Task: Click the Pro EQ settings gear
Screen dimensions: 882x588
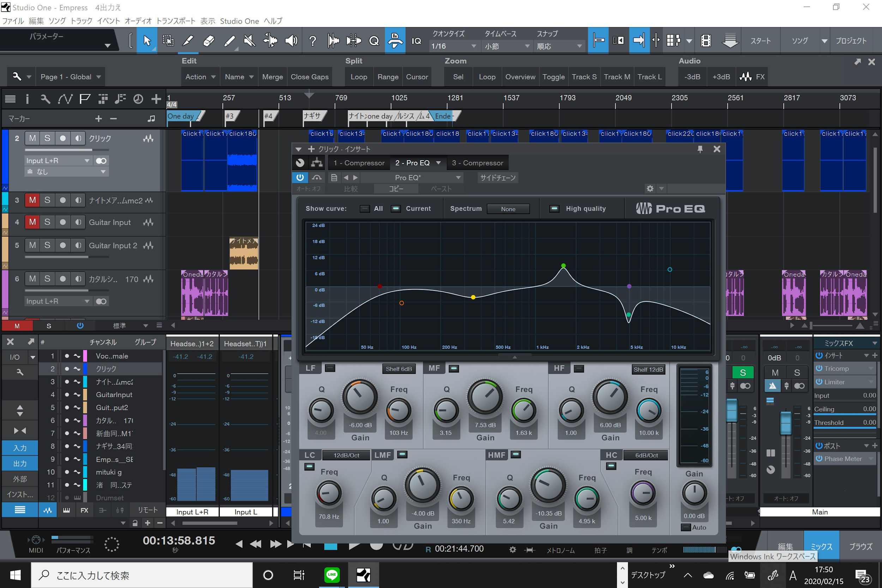Action: click(650, 189)
